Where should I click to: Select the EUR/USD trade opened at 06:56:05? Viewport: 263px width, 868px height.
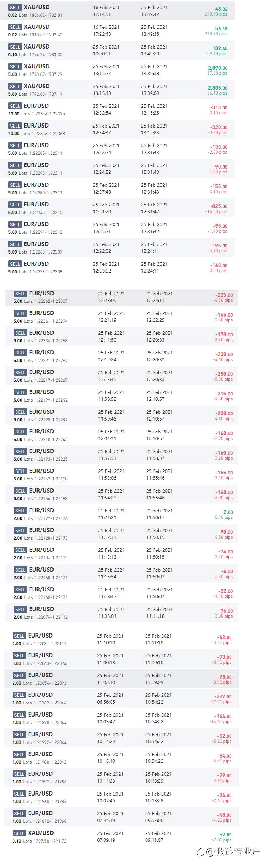(122, 698)
